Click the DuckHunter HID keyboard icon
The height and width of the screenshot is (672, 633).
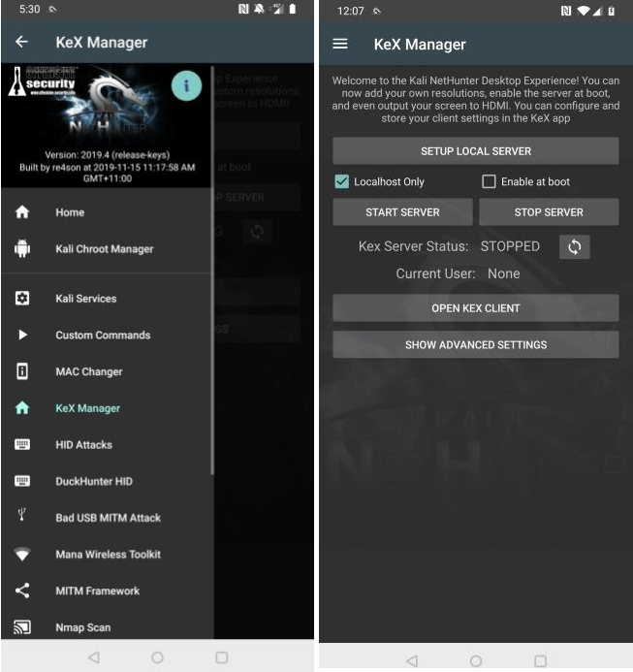point(22,481)
